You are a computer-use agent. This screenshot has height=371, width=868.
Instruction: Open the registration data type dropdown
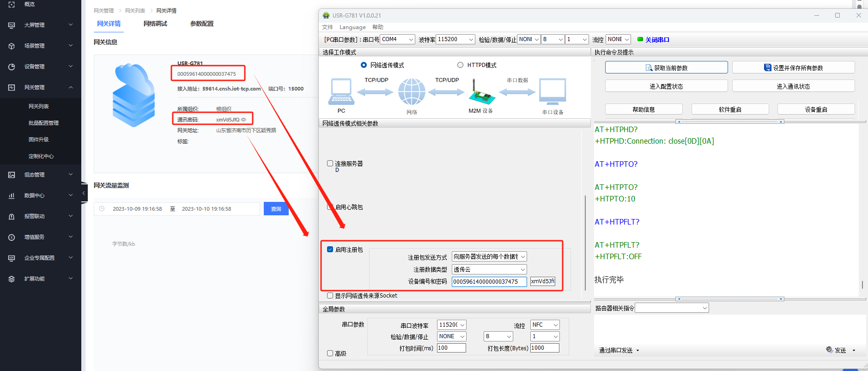pyautogui.click(x=489, y=269)
